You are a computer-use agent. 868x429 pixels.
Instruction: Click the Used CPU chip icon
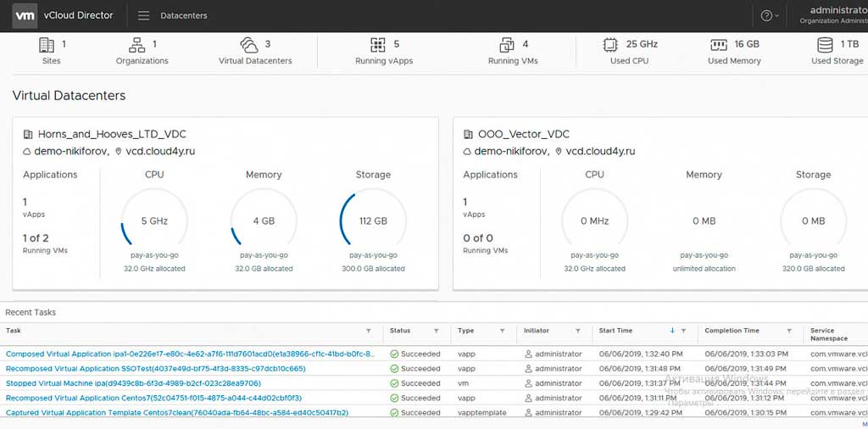(x=609, y=45)
